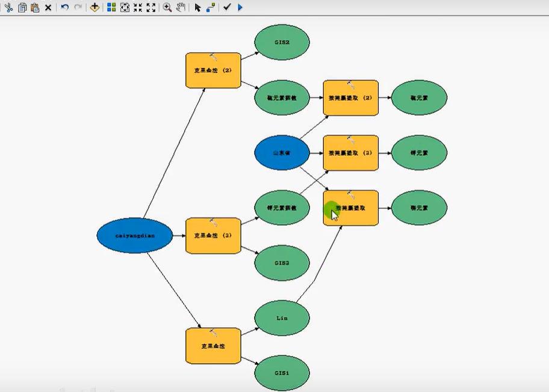Choose the Select arrow tool
The width and height of the screenshot is (549, 392).
click(x=197, y=7)
